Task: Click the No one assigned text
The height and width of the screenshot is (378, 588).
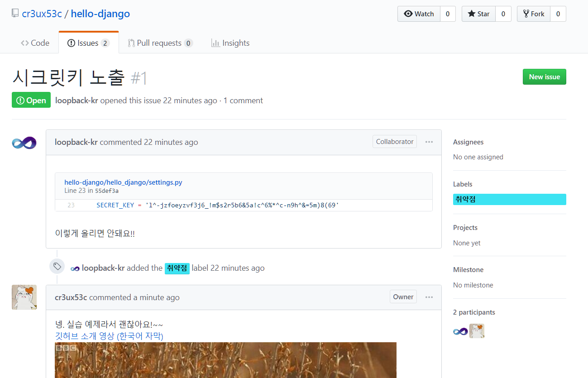Action: pyautogui.click(x=478, y=157)
